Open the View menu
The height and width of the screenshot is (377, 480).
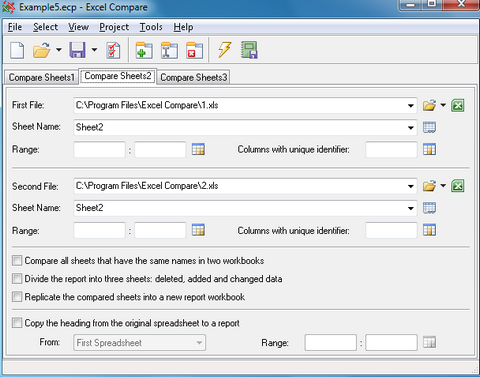pos(79,27)
